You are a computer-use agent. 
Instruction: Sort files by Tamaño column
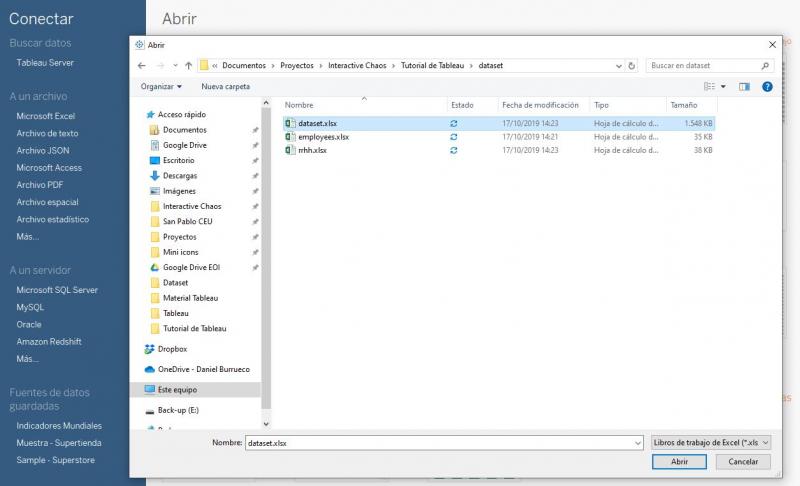click(684, 105)
